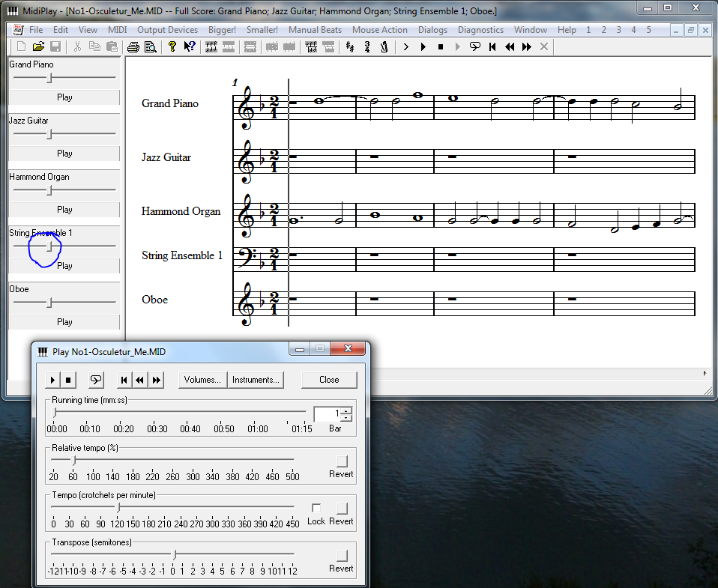Click the Grand Piano volume slider handle
718x588 pixels.
[x=49, y=78]
